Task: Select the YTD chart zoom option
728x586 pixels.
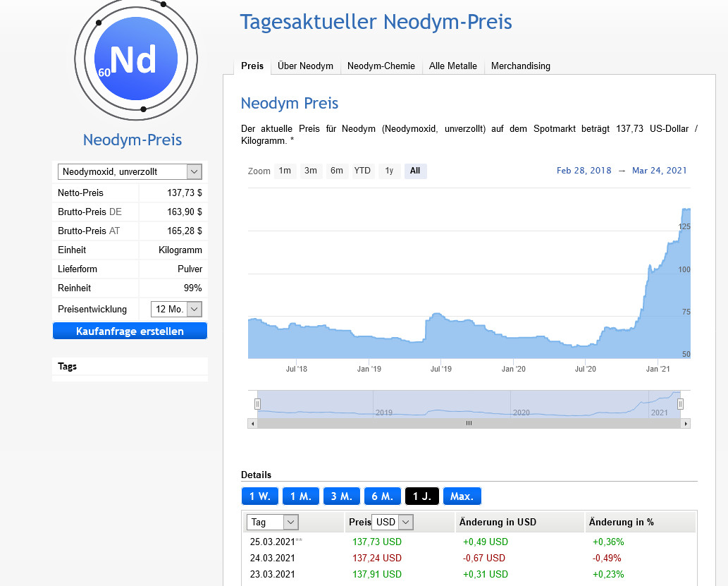Action: coord(362,171)
